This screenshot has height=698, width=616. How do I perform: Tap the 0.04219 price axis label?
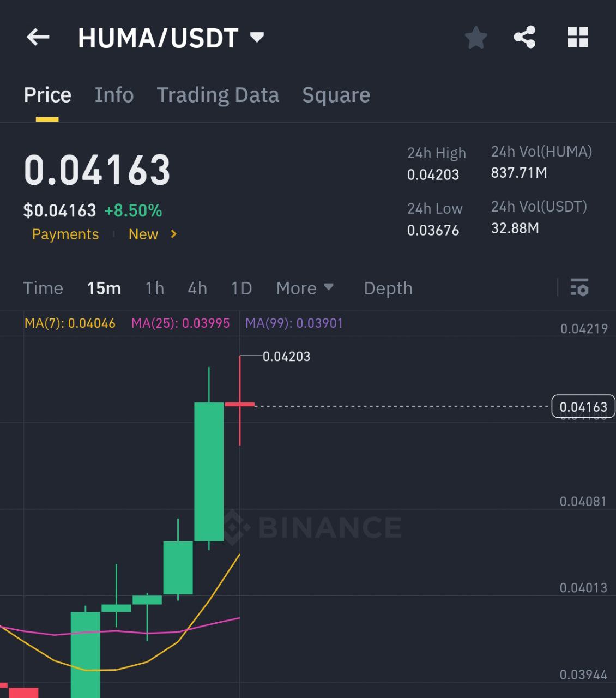pos(584,328)
